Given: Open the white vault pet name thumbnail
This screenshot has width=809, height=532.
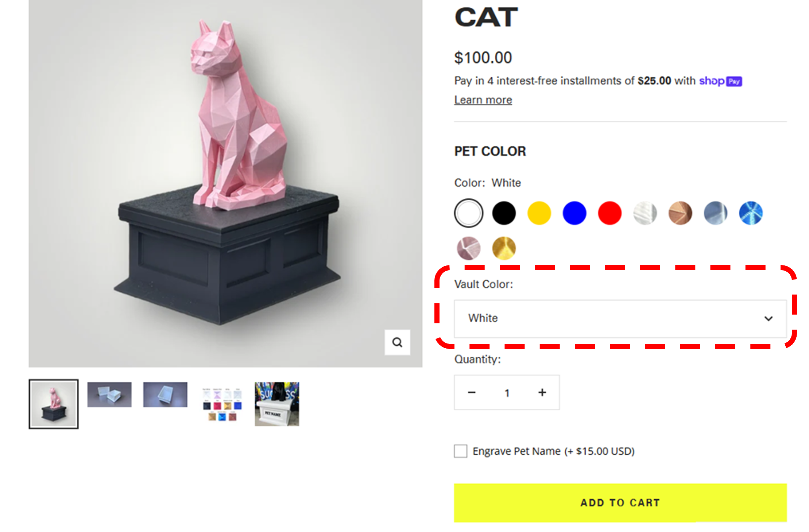Looking at the screenshot, I should 277,404.
